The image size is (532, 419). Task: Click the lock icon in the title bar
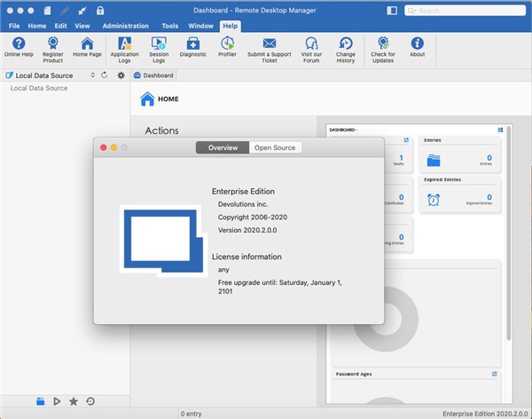(x=99, y=11)
